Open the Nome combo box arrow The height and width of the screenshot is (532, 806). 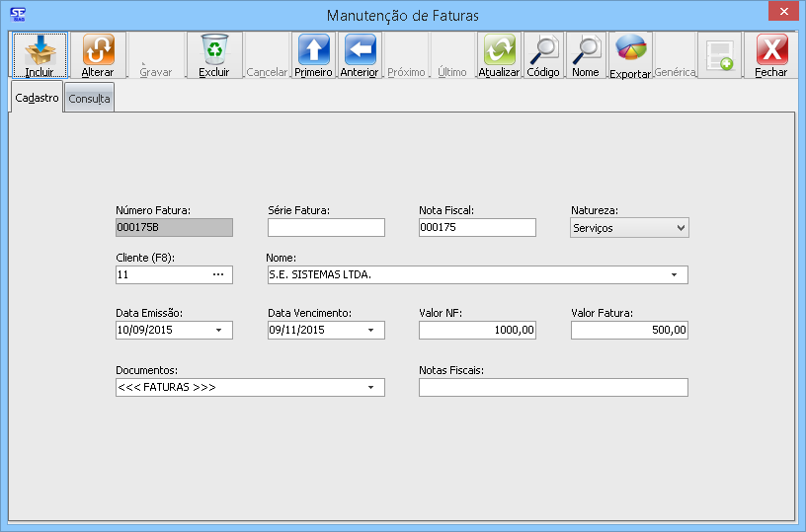tap(674, 275)
